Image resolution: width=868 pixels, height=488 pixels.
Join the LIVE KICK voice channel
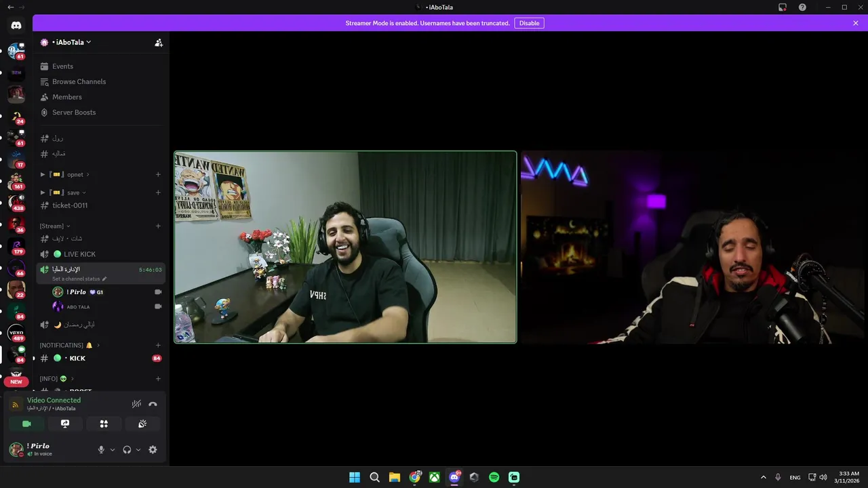(x=100, y=254)
